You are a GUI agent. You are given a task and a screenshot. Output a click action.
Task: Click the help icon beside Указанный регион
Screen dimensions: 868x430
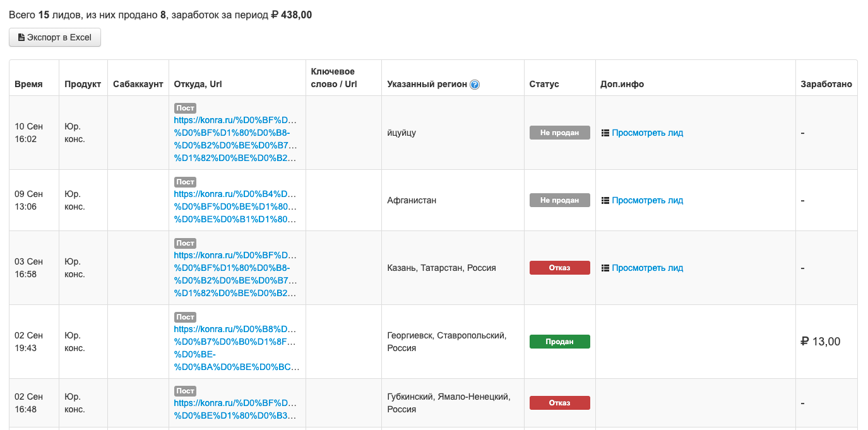[475, 85]
